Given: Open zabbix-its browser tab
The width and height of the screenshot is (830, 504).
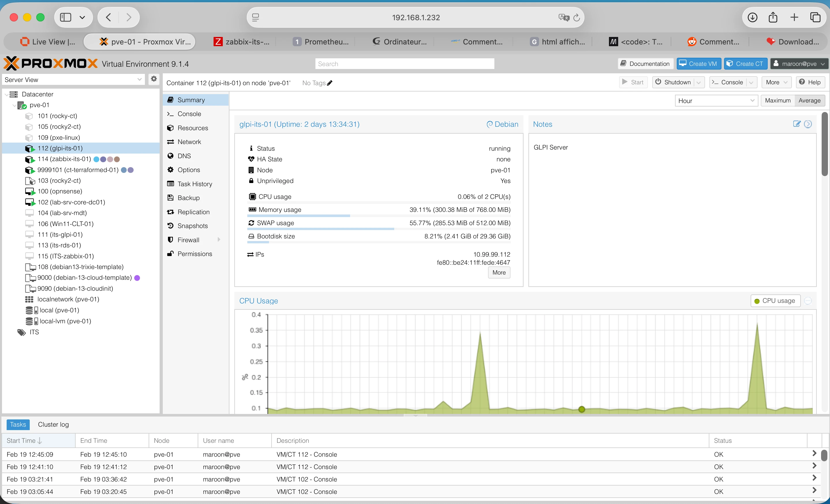Looking at the screenshot, I should click(x=242, y=42).
